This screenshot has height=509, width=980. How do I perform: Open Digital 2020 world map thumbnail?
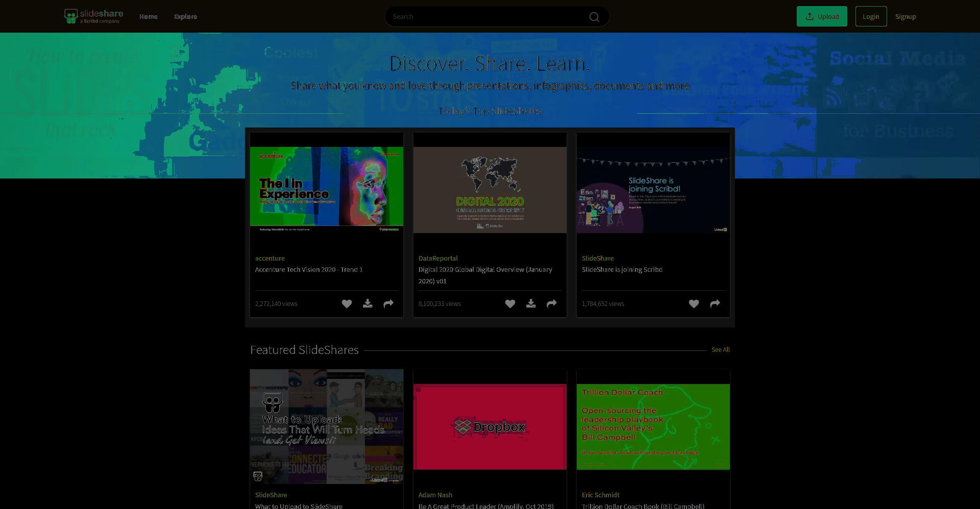click(x=490, y=190)
